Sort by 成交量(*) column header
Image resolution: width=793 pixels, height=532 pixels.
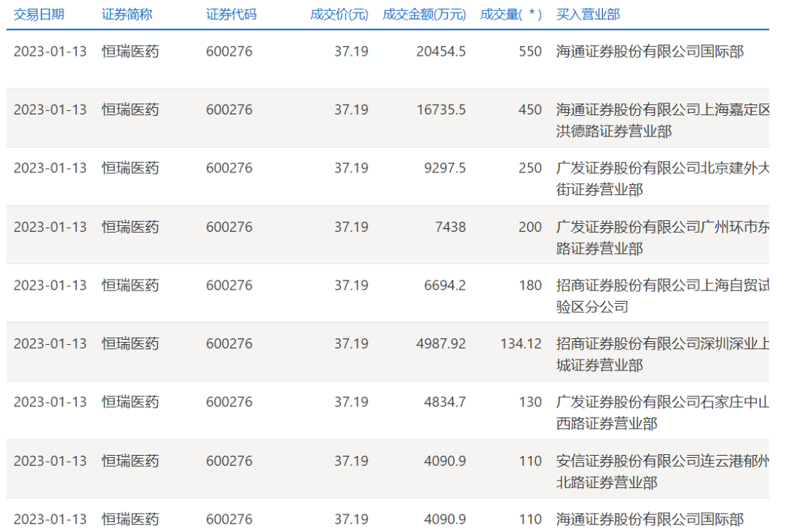[x=511, y=15]
